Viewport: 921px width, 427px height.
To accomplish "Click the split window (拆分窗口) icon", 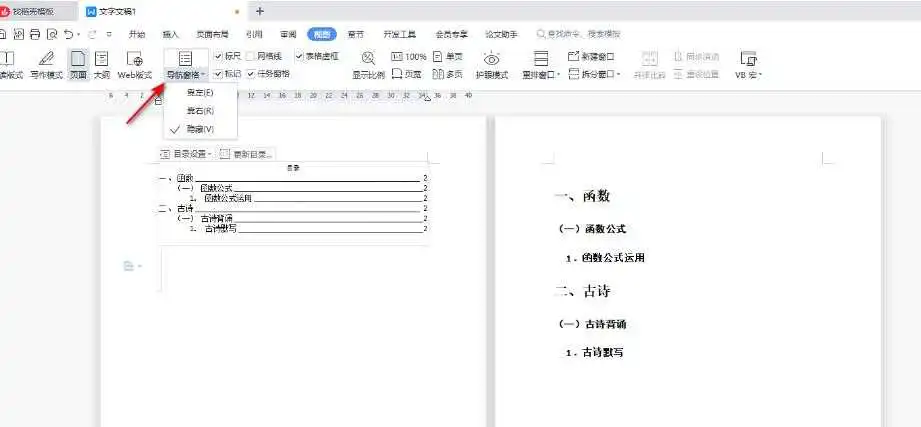I will tap(574, 74).
